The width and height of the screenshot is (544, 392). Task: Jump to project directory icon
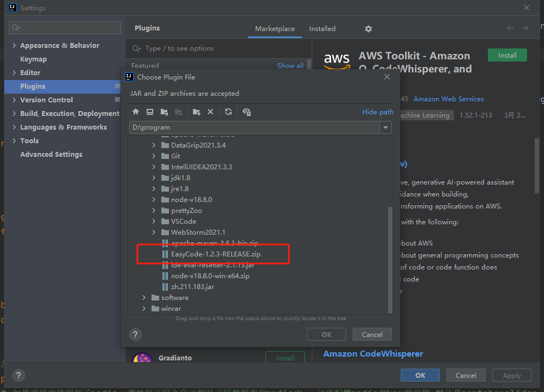pyautogui.click(x=164, y=112)
